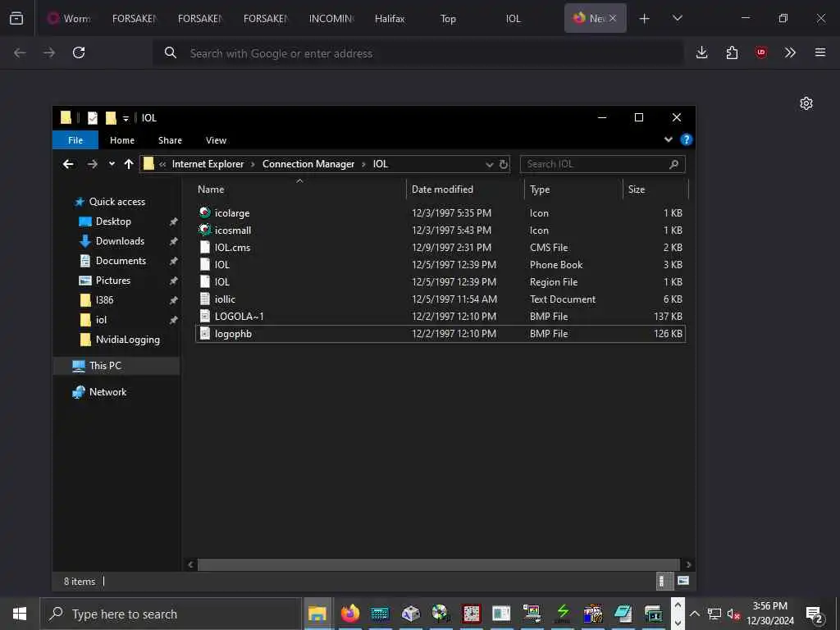This screenshot has width=840, height=630.
Task: Open new tab page settings gear
Action: tap(806, 103)
